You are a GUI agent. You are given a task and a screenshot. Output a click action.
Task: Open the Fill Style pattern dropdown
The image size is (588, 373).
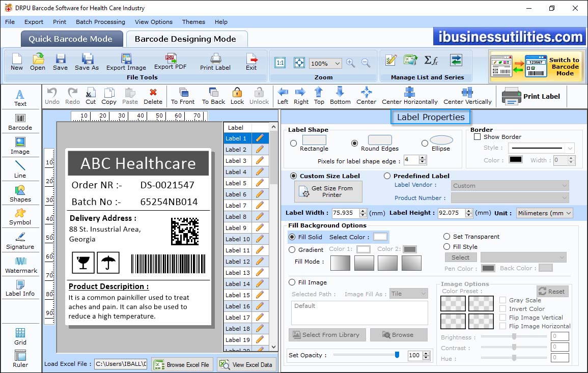[523, 257]
